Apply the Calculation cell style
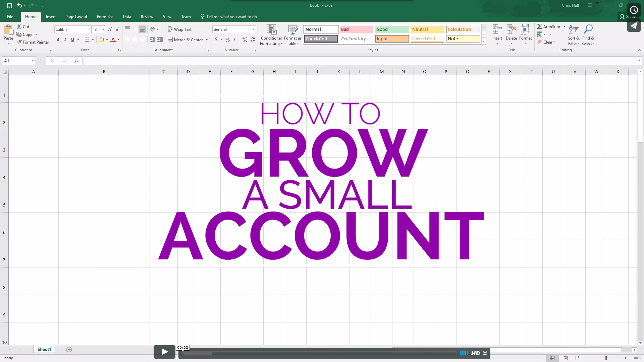644x362 pixels. pos(463,29)
